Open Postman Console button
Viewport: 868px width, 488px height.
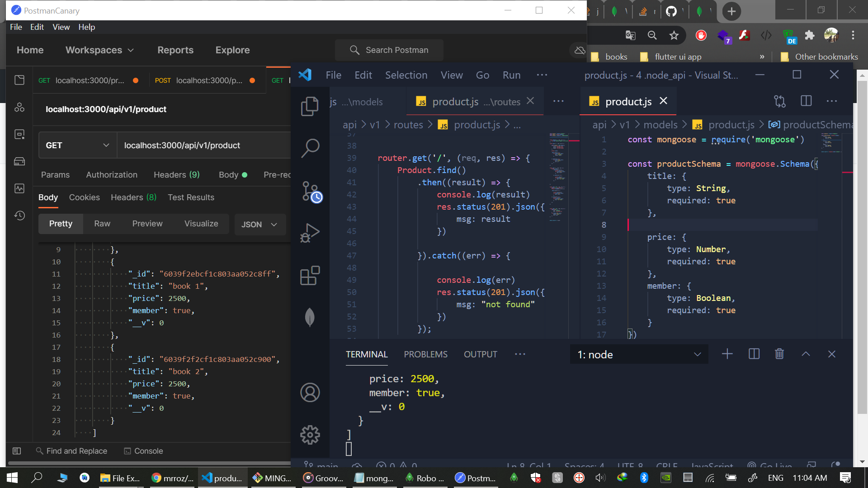tap(143, 451)
